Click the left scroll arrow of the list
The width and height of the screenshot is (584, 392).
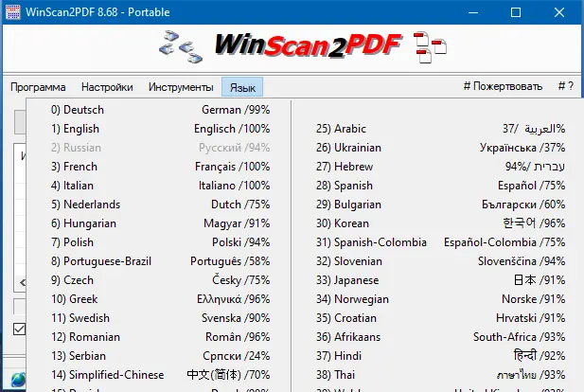23,282
